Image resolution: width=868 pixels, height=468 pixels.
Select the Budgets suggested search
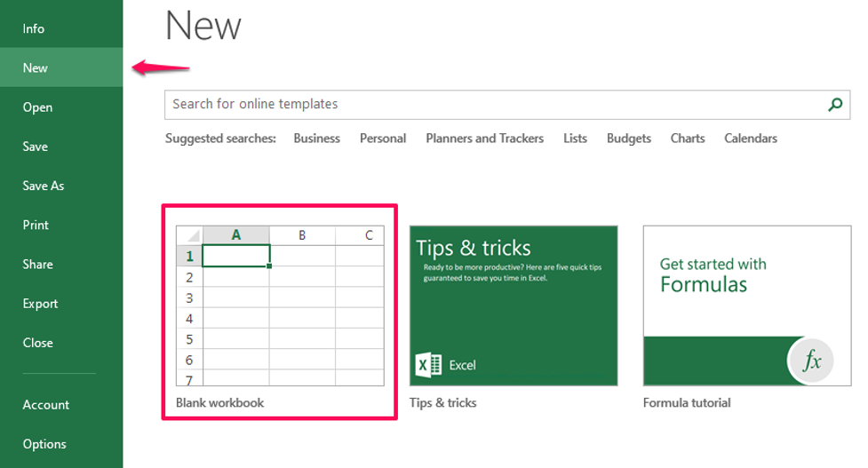[629, 139]
